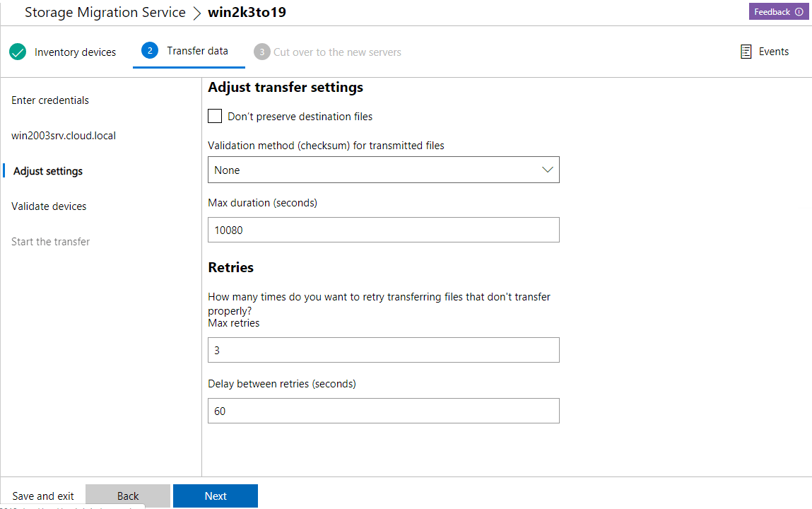Viewport: 812px width, 509px height.
Task: Click Save and exit
Action: (43, 496)
